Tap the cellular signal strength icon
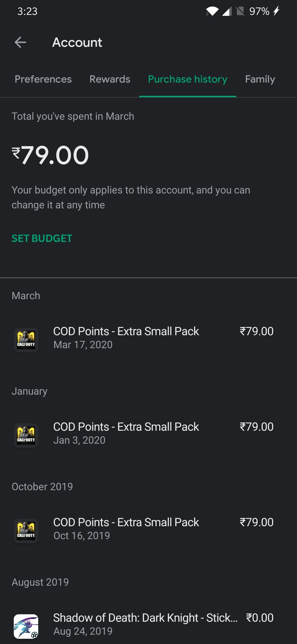 click(227, 12)
